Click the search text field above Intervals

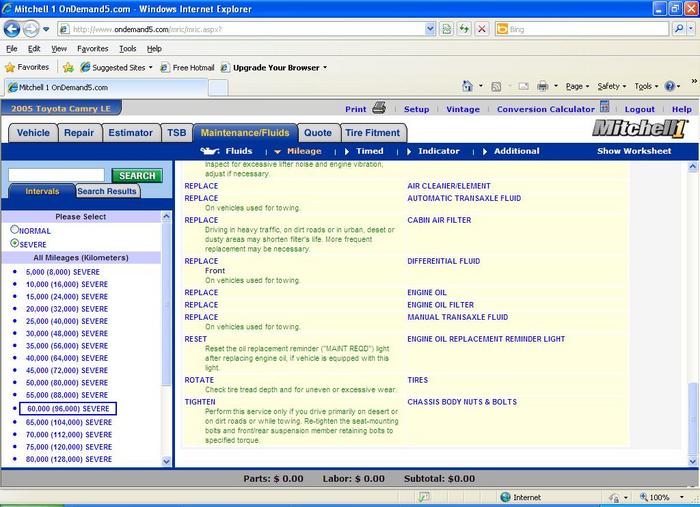click(x=55, y=175)
